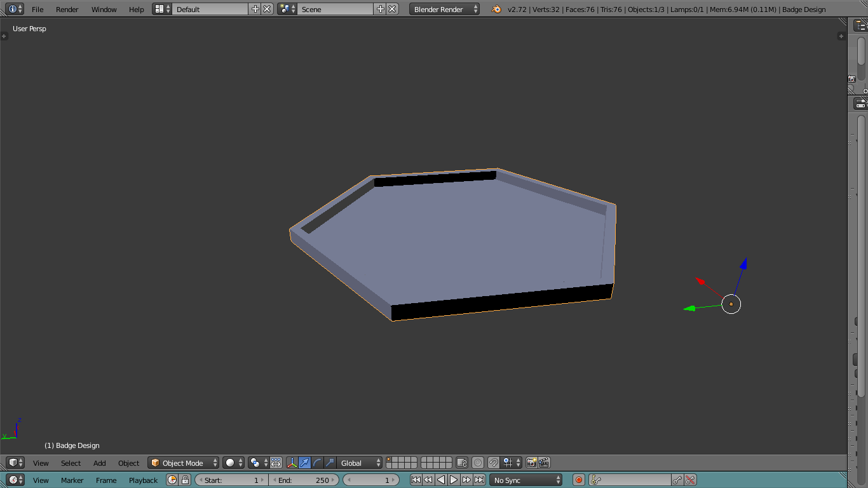This screenshot has width=868, height=488.
Task: Select the scale manipulator icon
Action: 330,463
